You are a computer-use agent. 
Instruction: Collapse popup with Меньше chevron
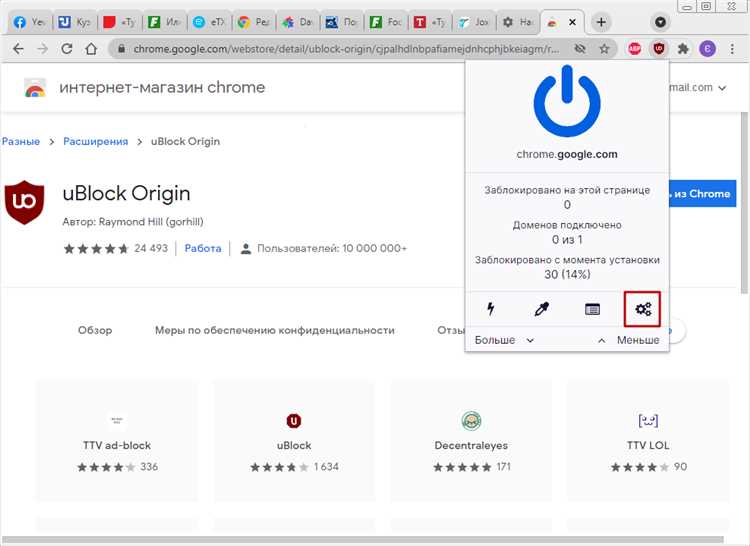pyautogui.click(x=629, y=340)
